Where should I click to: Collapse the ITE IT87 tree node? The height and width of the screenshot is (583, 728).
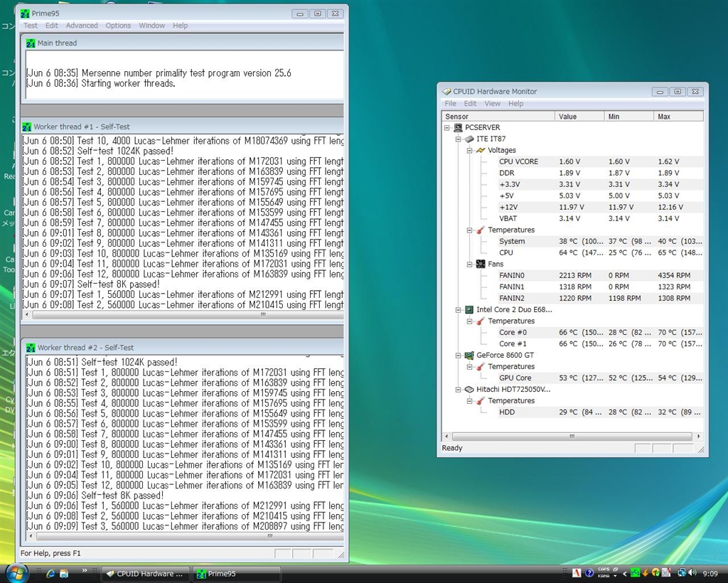(x=459, y=139)
